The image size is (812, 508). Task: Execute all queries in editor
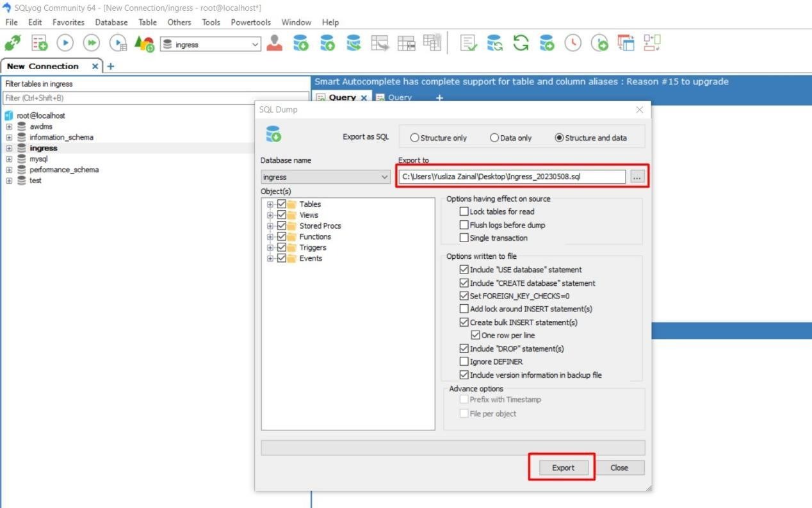point(91,43)
